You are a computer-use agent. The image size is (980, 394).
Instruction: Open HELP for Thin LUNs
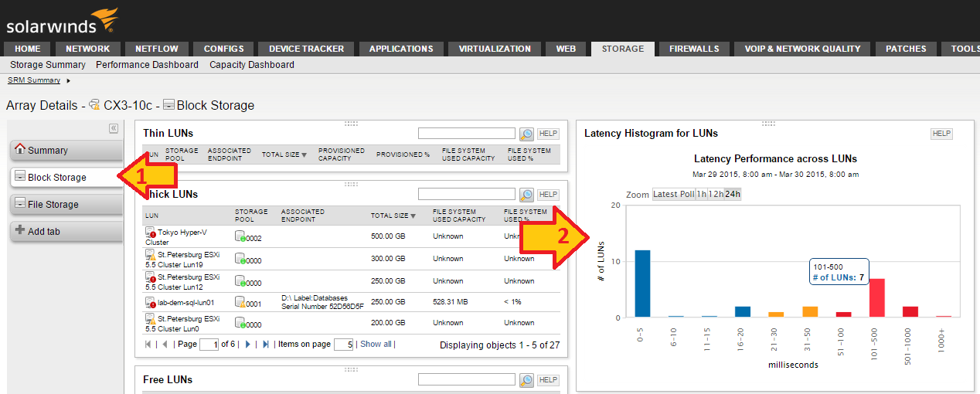[548, 134]
